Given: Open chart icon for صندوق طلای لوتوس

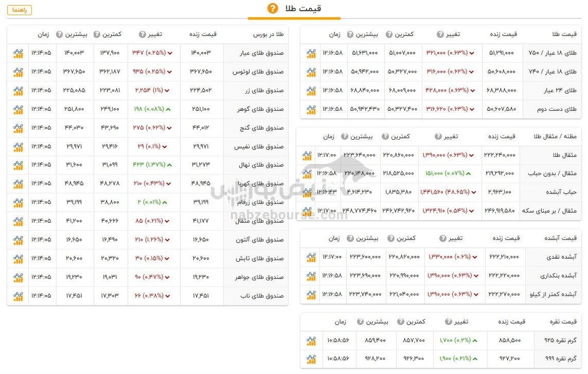Looking at the screenshot, I should point(18,72).
